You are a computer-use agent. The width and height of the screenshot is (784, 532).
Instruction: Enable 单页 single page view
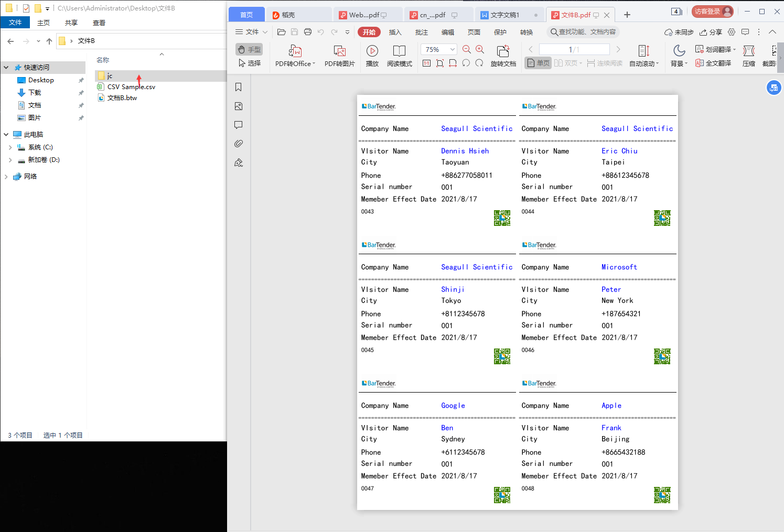[539, 63]
